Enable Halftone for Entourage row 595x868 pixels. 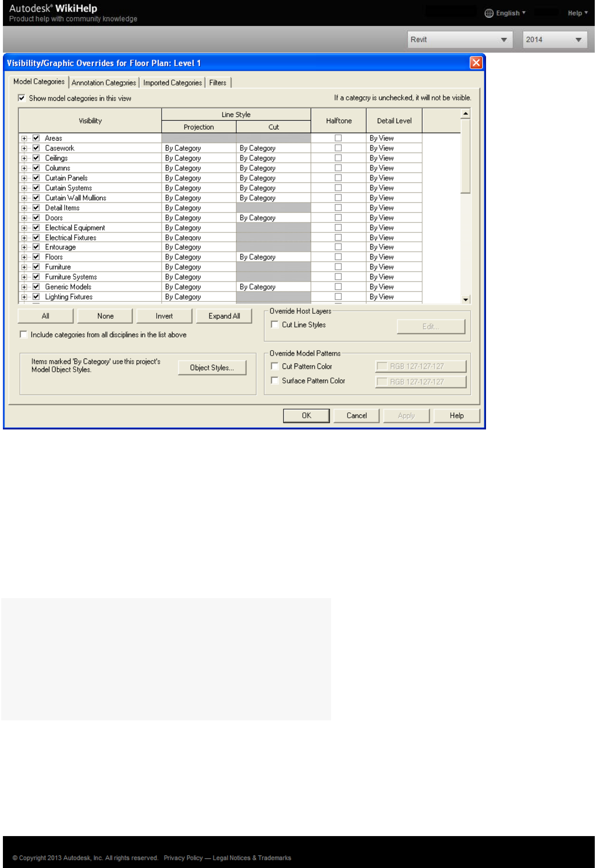[x=338, y=247]
